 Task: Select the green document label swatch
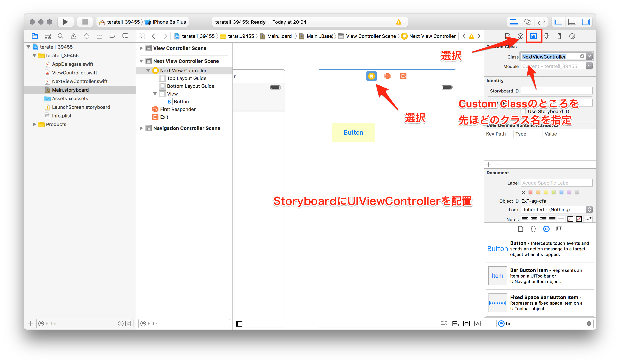[553, 192]
